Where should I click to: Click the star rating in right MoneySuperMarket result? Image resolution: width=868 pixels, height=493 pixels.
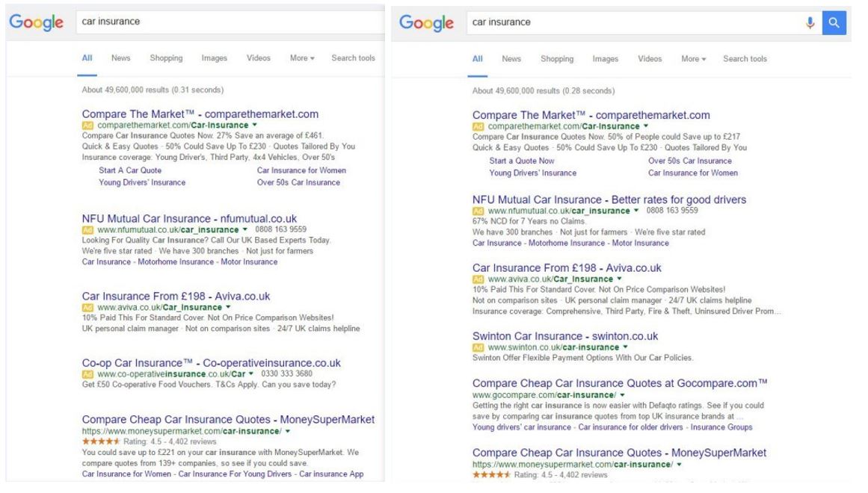coord(491,475)
